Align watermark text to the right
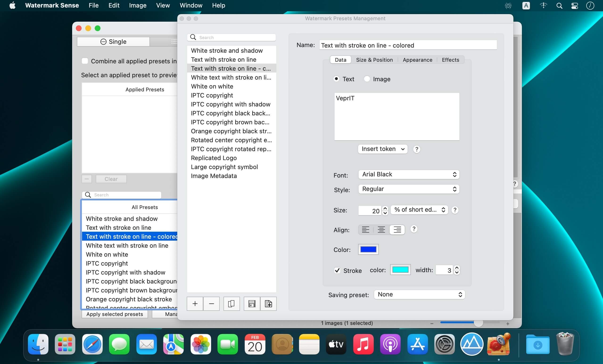 397,230
